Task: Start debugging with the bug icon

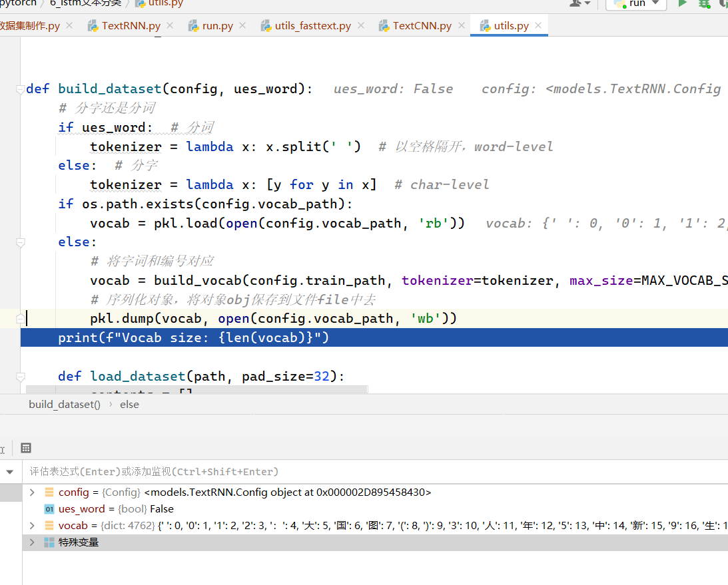Action: coord(704,3)
